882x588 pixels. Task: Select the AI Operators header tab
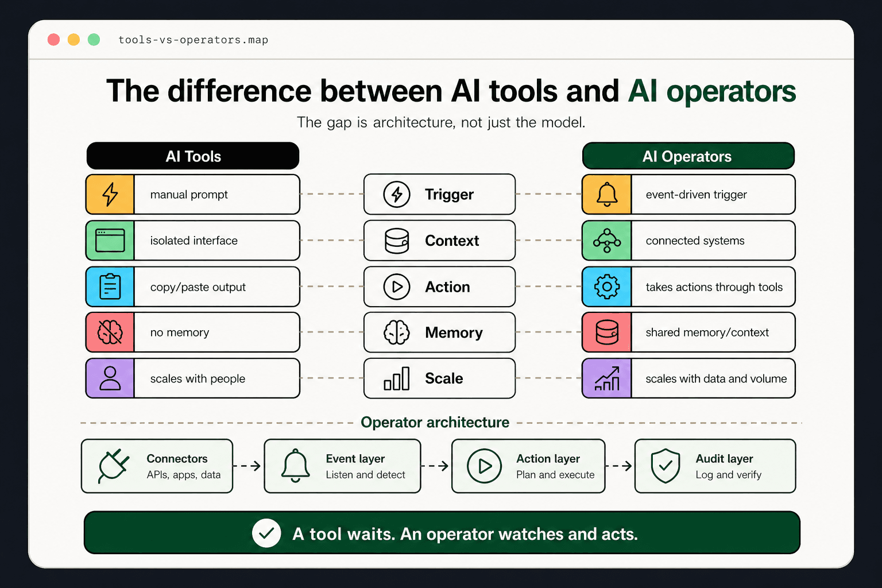tap(688, 156)
